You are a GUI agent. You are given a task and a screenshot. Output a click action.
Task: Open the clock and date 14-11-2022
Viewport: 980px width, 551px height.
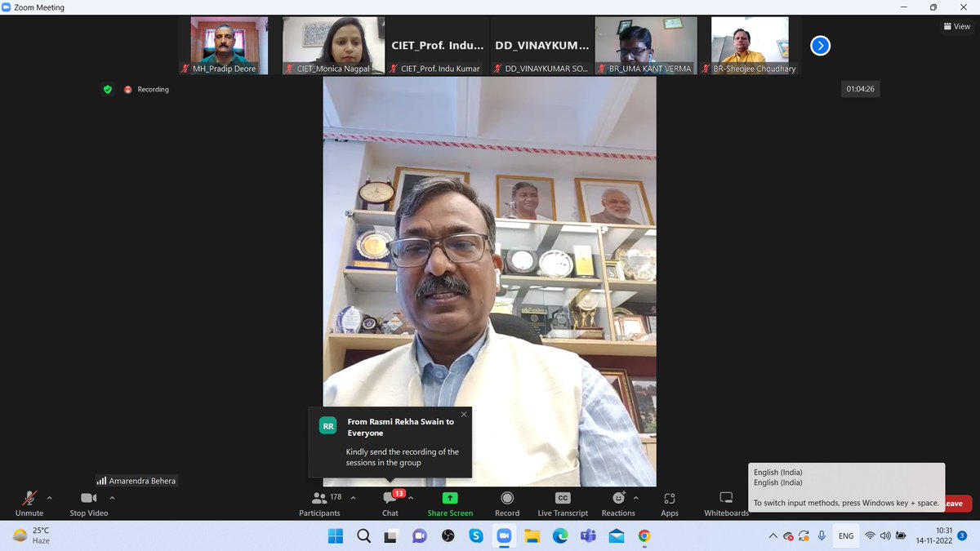933,536
